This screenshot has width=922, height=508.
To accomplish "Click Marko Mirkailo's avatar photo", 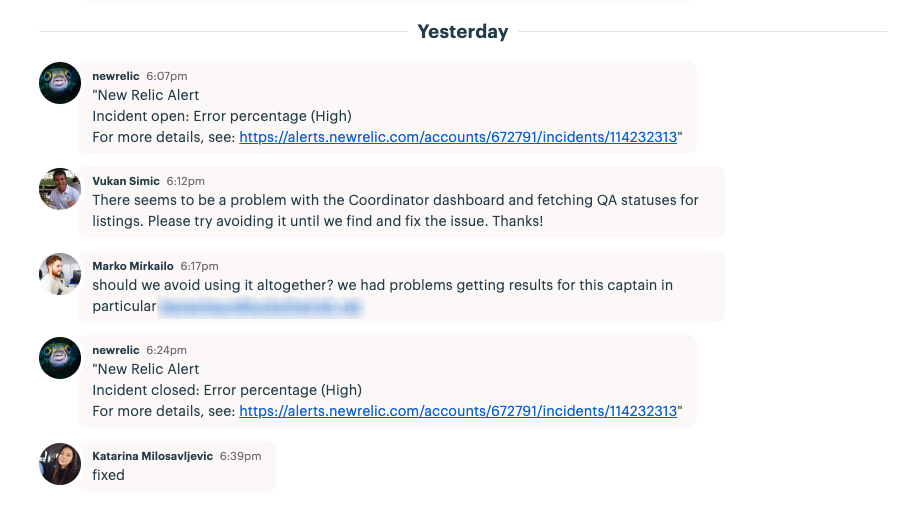I will 60,274.
